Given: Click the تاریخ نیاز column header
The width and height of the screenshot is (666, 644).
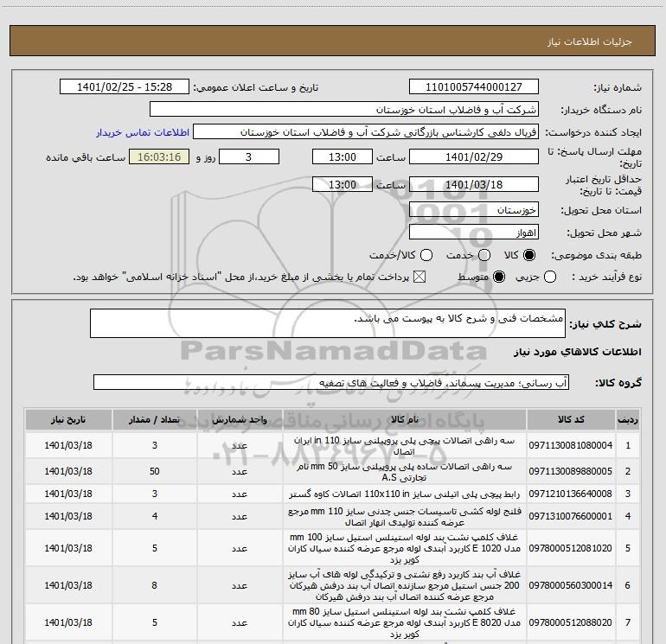Looking at the screenshot, I should tap(68, 419).
